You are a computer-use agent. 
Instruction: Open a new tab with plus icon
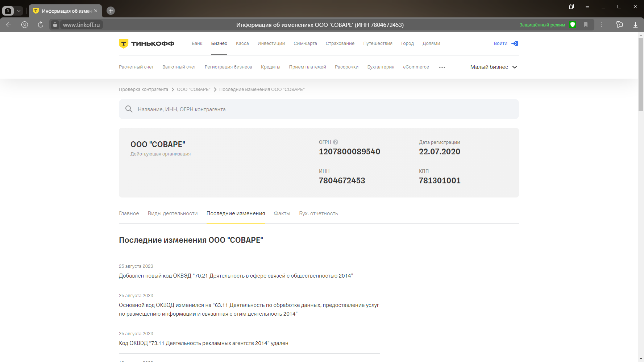(x=111, y=11)
